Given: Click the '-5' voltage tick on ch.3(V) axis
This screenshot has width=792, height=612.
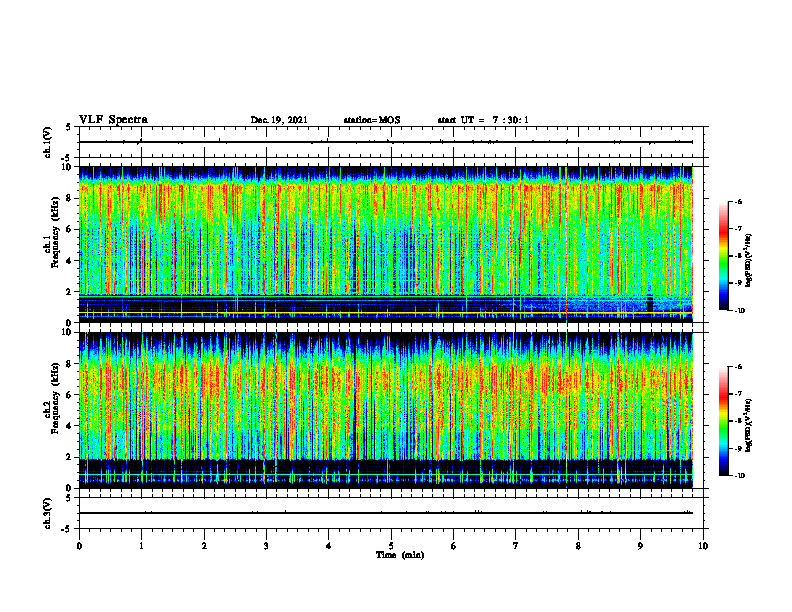Looking at the screenshot, I should click(x=67, y=529).
